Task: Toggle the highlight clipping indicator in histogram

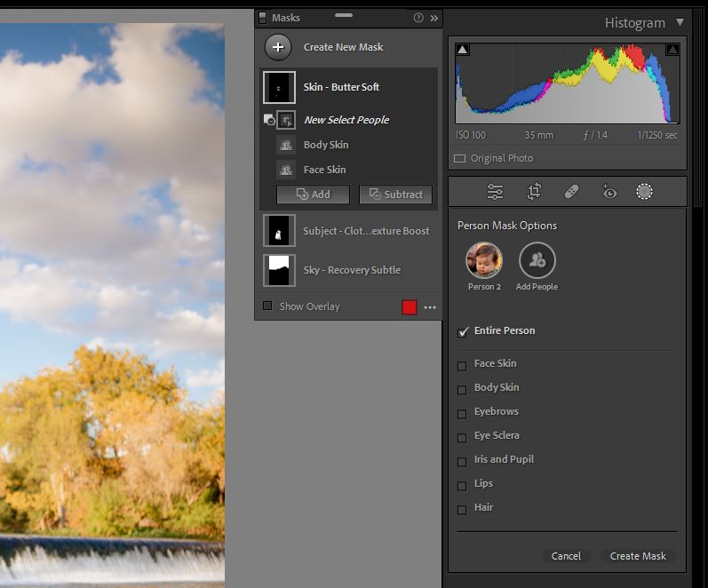Action: click(672, 50)
